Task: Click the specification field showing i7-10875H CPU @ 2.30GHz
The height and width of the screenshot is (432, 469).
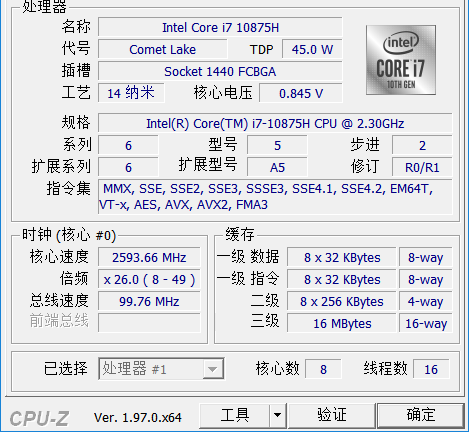Action: tap(275, 123)
